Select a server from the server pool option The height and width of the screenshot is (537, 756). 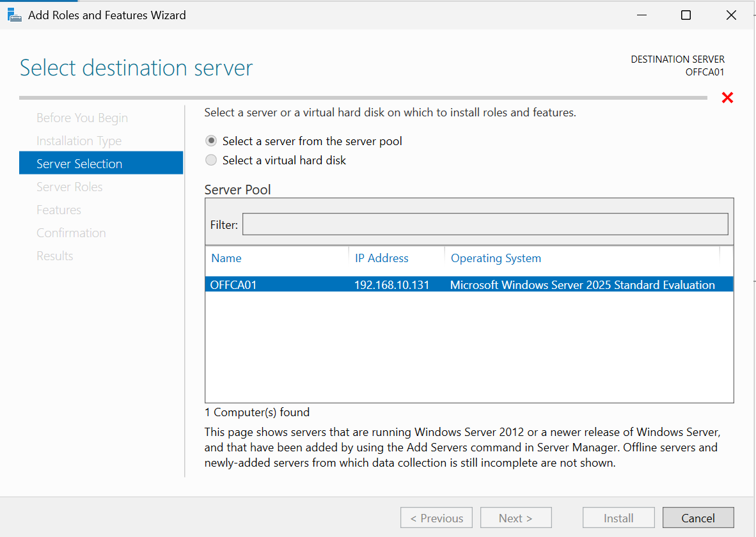pyautogui.click(x=211, y=141)
